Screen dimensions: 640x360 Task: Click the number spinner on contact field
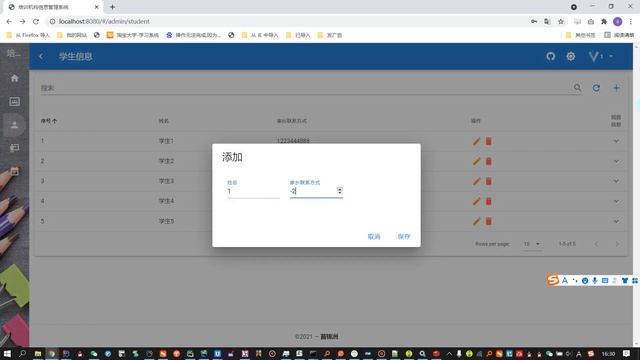point(340,191)
